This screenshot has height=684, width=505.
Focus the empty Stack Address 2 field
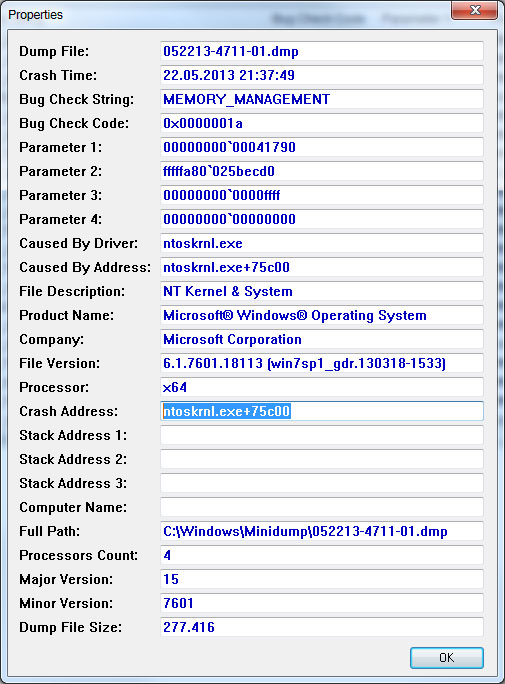click(322, 459)
